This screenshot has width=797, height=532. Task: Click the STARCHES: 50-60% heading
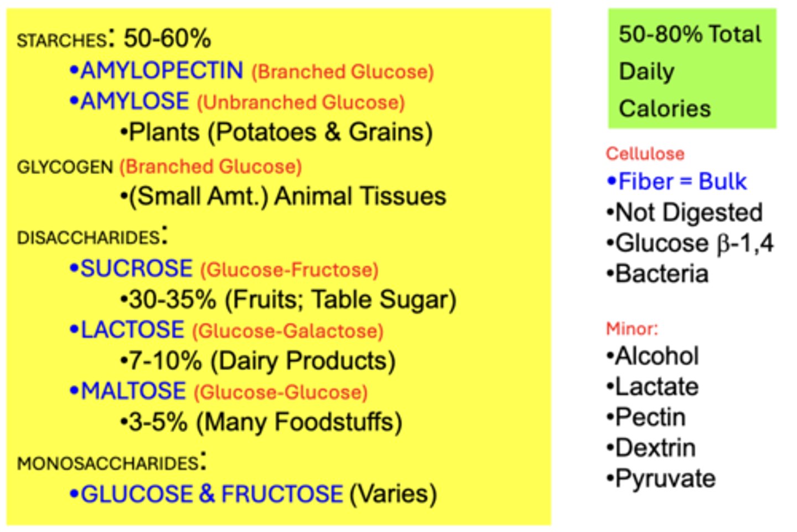114,39
